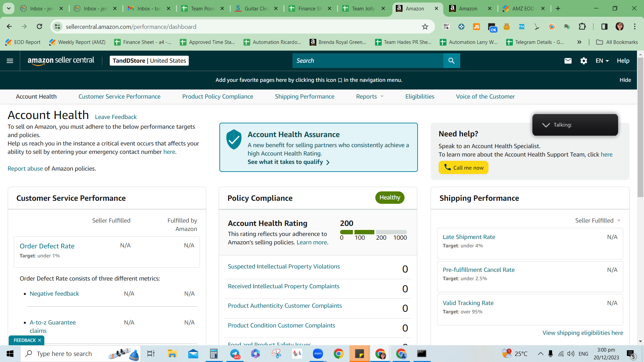Open the Chrome extensions puzzle icon
Image resolution: width=644 pixels, height=362 pixels.
point(582,26)
